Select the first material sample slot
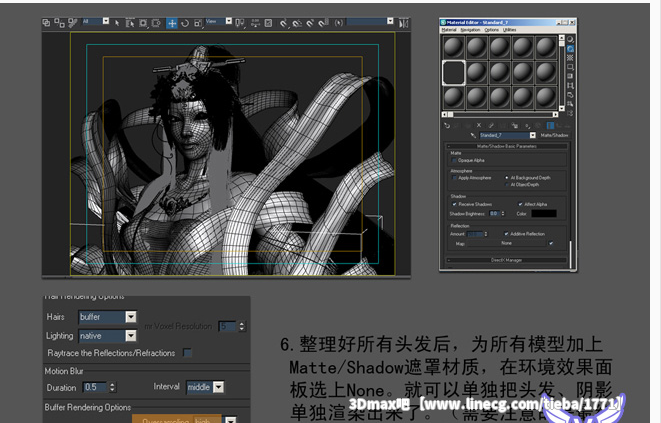The image size is (661, 423). [x=454, y=47]
